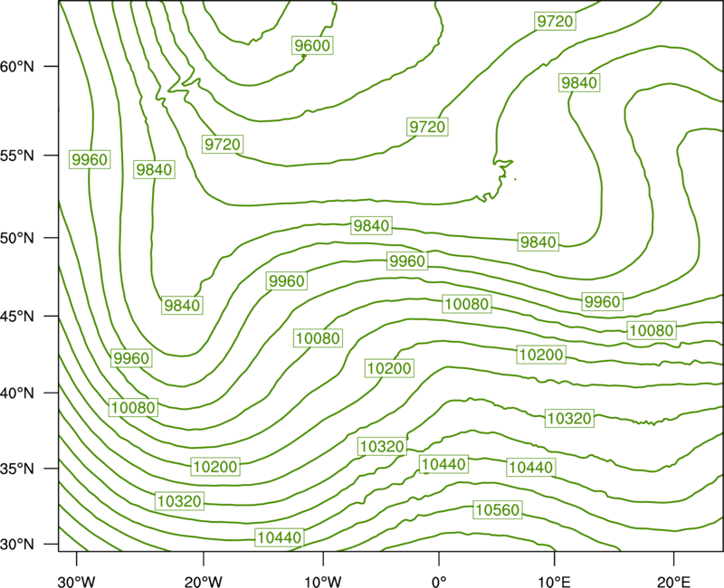
Task: Click the 10°E longitude axis label
Action: point(554,582)
